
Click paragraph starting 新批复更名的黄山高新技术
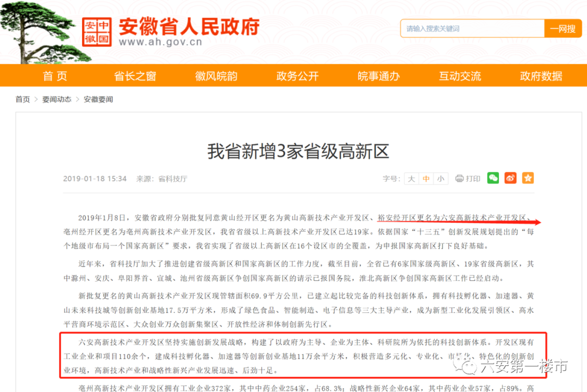298,310
